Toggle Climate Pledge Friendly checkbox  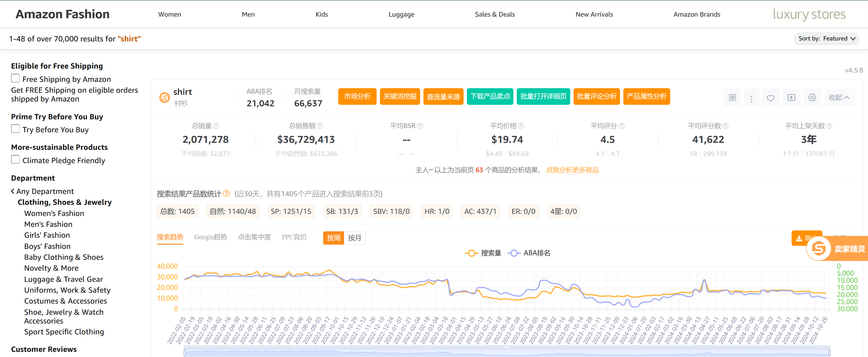click(15, 160)
